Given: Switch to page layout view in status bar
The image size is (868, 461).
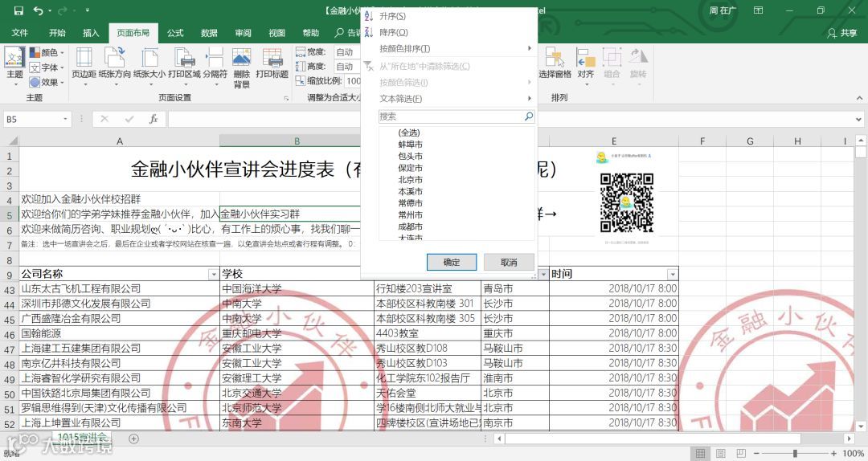Looking at the screenshot, I should click(x=721, y=453).
